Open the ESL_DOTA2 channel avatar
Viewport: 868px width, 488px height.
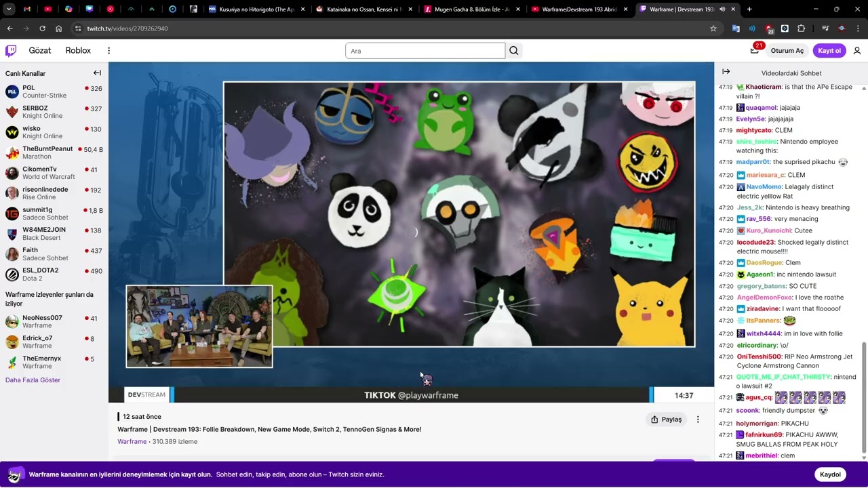(12, 274)
